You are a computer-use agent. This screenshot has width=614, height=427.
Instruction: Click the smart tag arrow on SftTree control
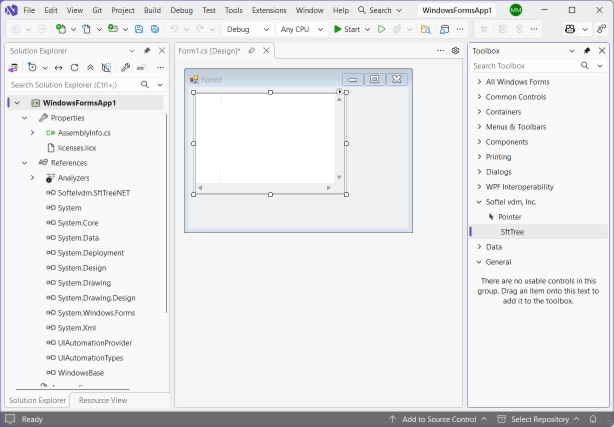tap(340, 92)
